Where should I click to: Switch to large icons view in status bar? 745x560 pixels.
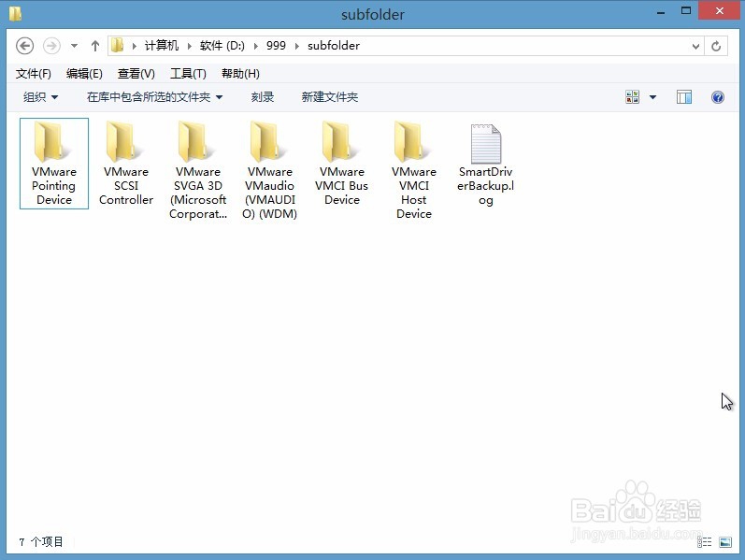725,542
